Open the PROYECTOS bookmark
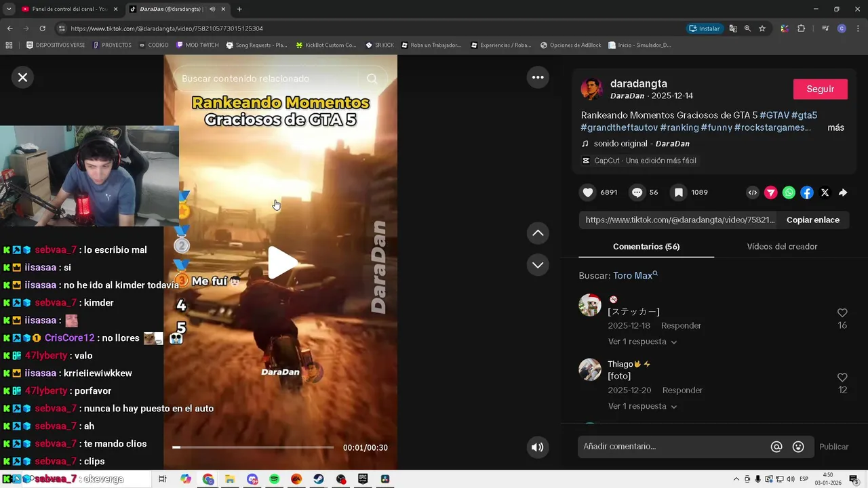The width and height of the screenshot is (868, 488). pyautogui.click(x=112, y=45)
